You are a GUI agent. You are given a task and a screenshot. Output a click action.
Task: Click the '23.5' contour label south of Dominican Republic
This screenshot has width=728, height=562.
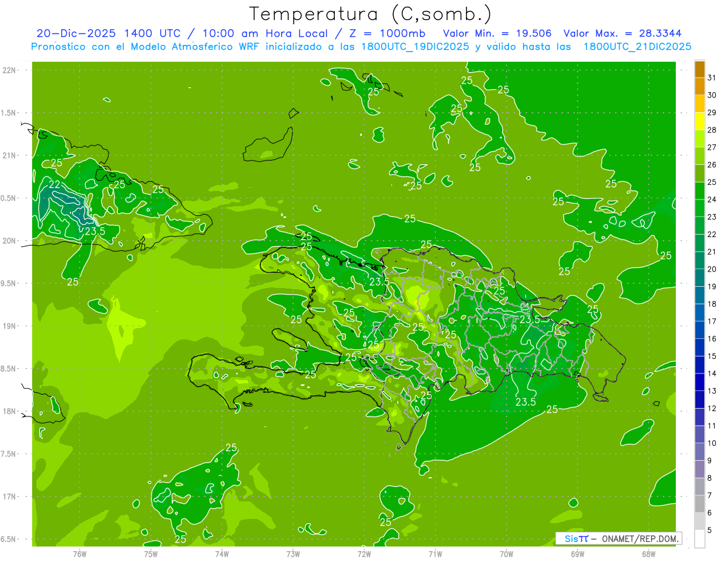(x=525, y=402)
